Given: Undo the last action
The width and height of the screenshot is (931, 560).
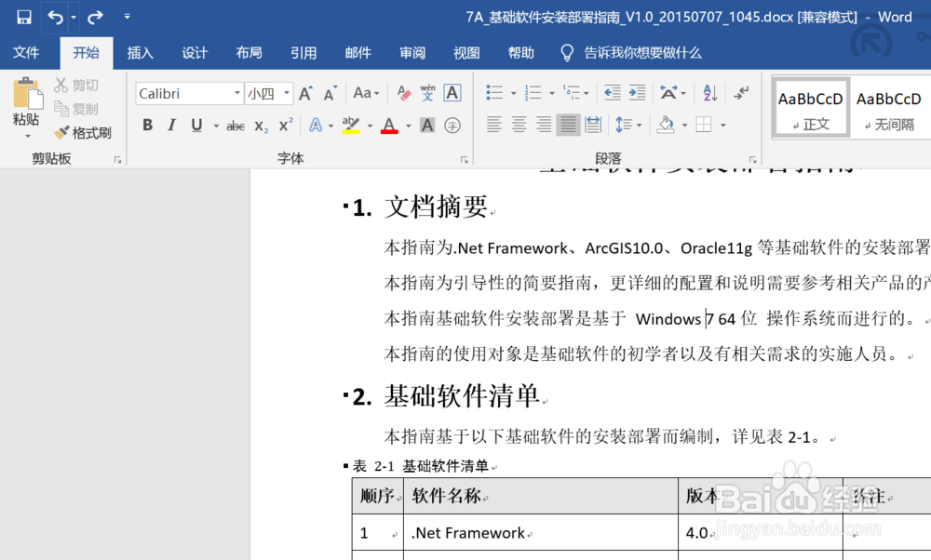Looking at the screenshot, I should (55, 17).
